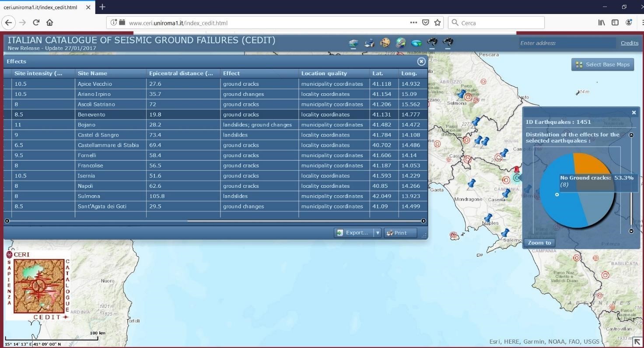The height and width of the screenshot is (348, 644).
Task: Open Select Base Maps
Action: [x=602, y=64]
